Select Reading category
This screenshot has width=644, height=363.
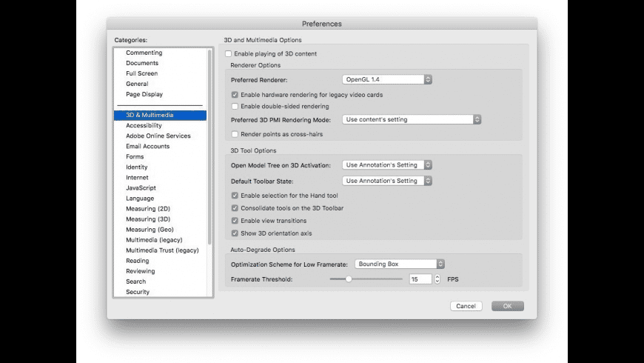click(x=138, y=261)
